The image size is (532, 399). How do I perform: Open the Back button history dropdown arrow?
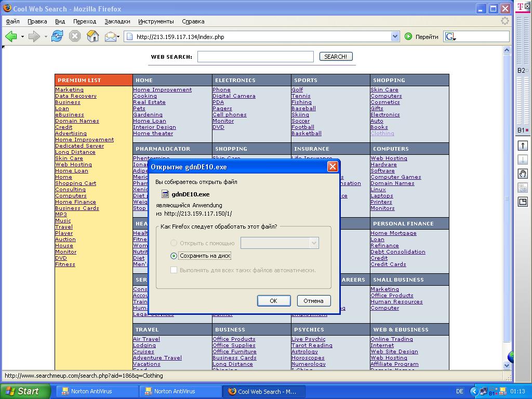22,36
